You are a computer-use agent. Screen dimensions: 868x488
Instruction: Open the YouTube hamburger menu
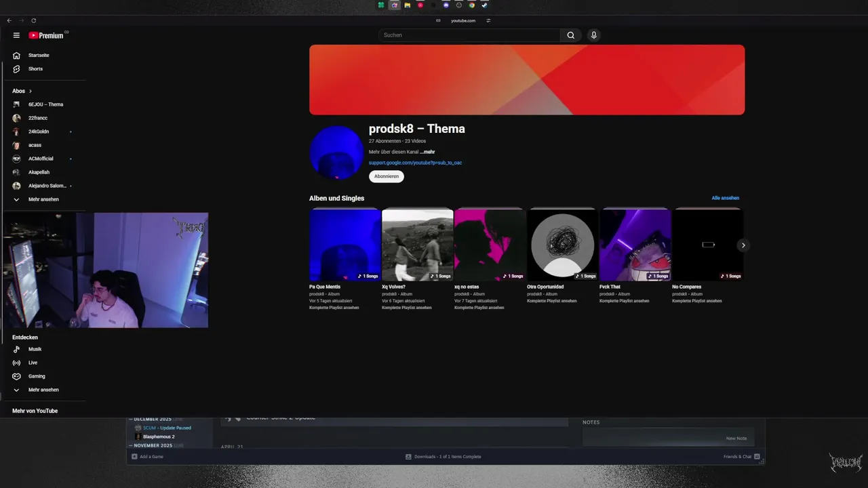pyautogui.click(x=16, y=35)
